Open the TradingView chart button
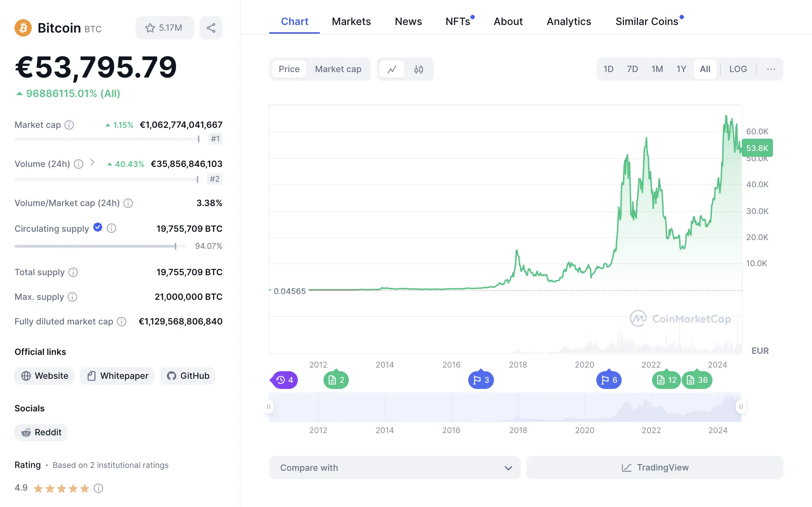 coord(655,468)
